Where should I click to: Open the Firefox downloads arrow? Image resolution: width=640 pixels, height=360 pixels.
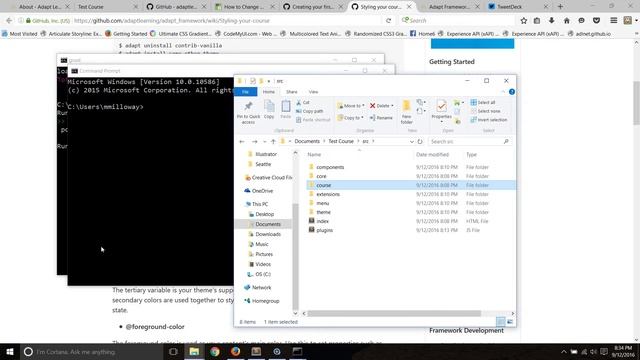551,20
